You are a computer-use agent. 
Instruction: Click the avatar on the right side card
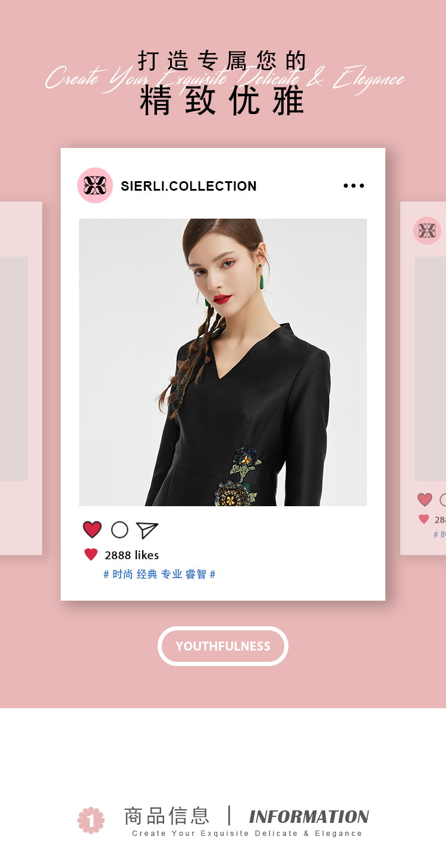pos(427,231)
